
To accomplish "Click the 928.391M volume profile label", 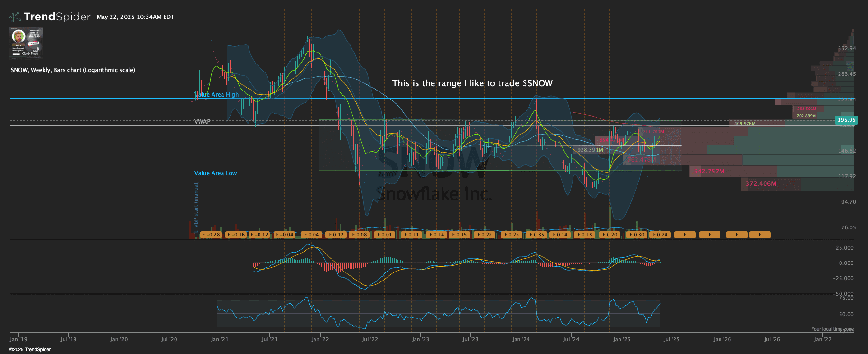I will coord(590,150).
